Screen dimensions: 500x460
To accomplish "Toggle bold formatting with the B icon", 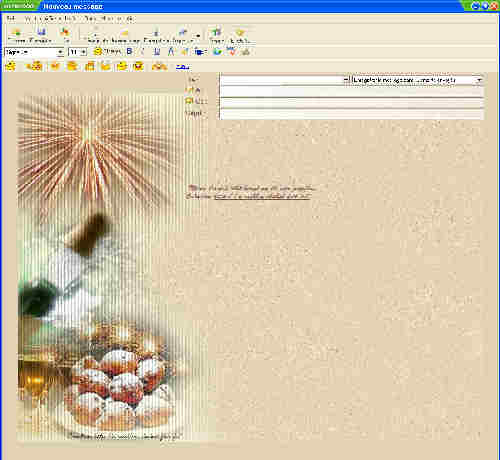I will coord(130,52).
